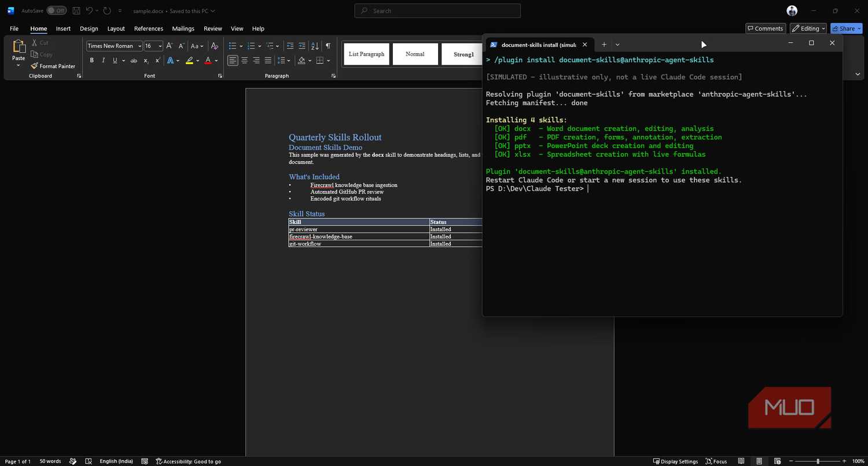Open the Comments pane button
The height and width of the screenshot is (466, 868).
click(766, 28)
